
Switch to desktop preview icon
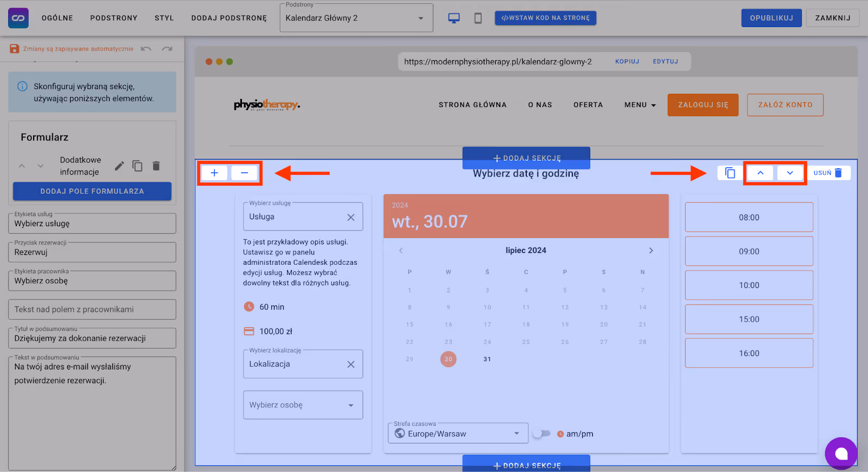pyautogui.click(x=454, y=18)
